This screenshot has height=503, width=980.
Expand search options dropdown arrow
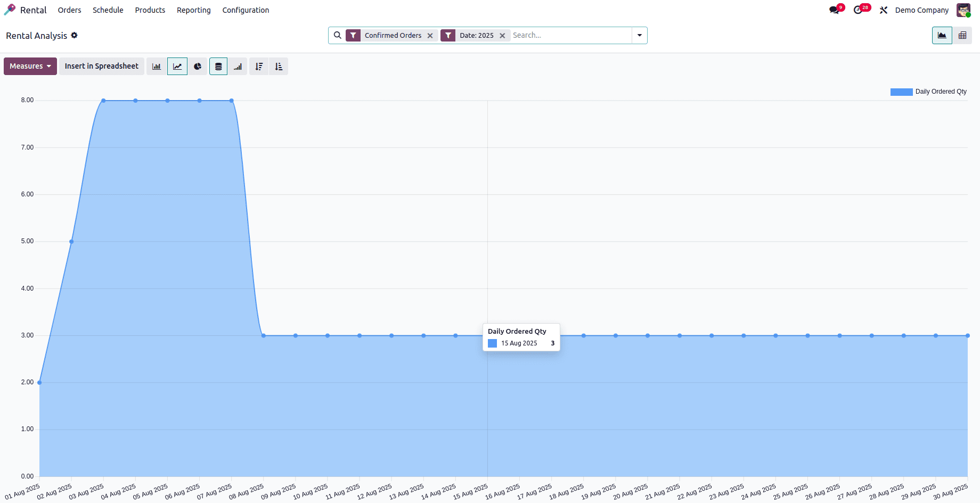click(640, 36)
